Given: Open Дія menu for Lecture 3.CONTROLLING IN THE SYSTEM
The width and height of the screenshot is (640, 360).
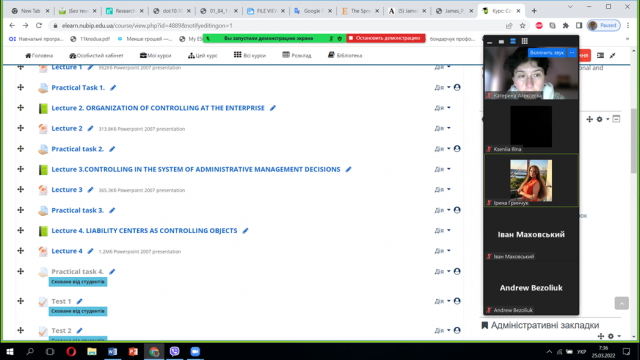Looking at the screenshot, I should tap(442, 169).
